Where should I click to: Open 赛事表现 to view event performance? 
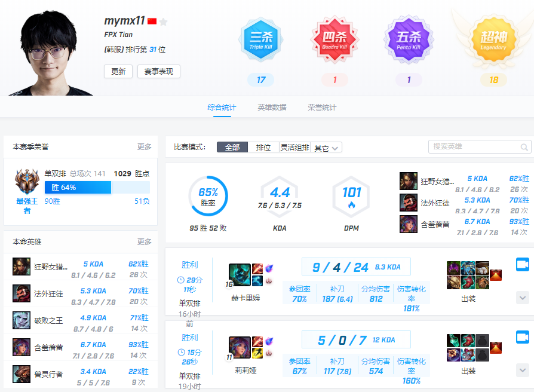159,71
